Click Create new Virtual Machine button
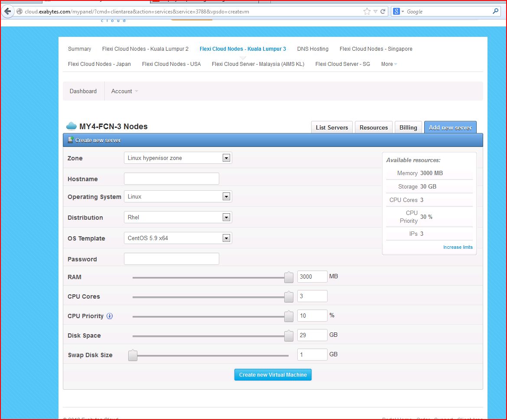The image size is (507, 420). coord(273,375)
